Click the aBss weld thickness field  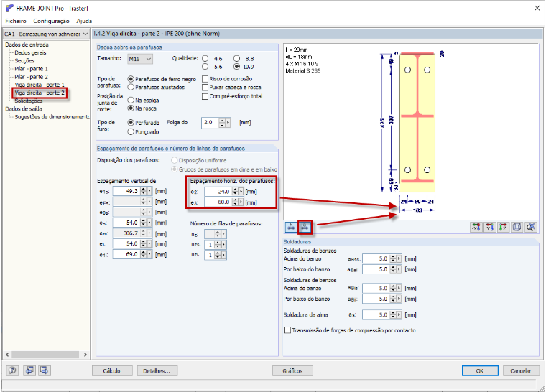coord(376,258)
